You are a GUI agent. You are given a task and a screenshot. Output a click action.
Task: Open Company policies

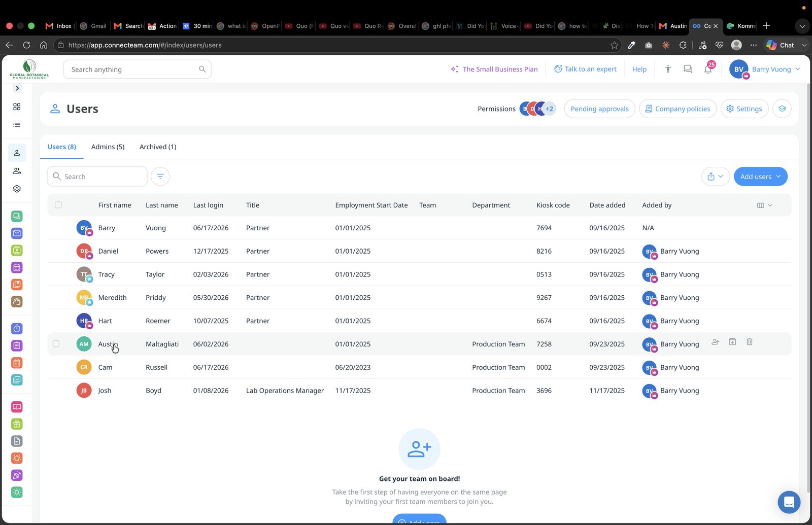coord(678,109)
